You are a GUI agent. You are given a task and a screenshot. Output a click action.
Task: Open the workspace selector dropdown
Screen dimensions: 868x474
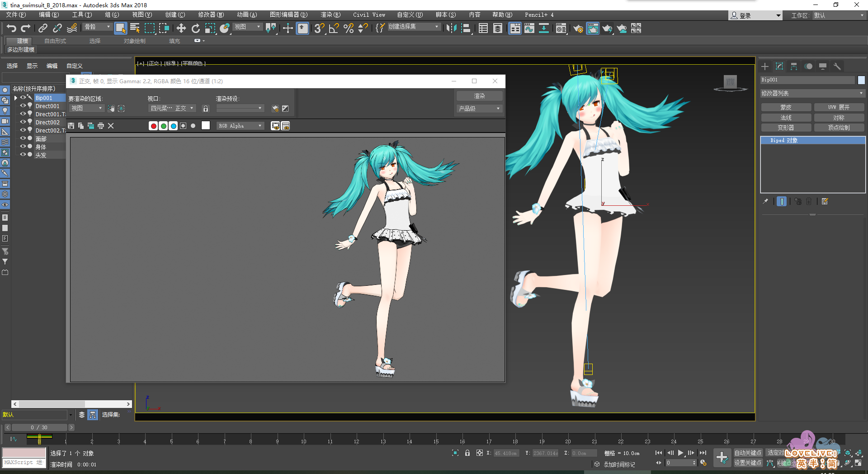[x=839, y=15]
